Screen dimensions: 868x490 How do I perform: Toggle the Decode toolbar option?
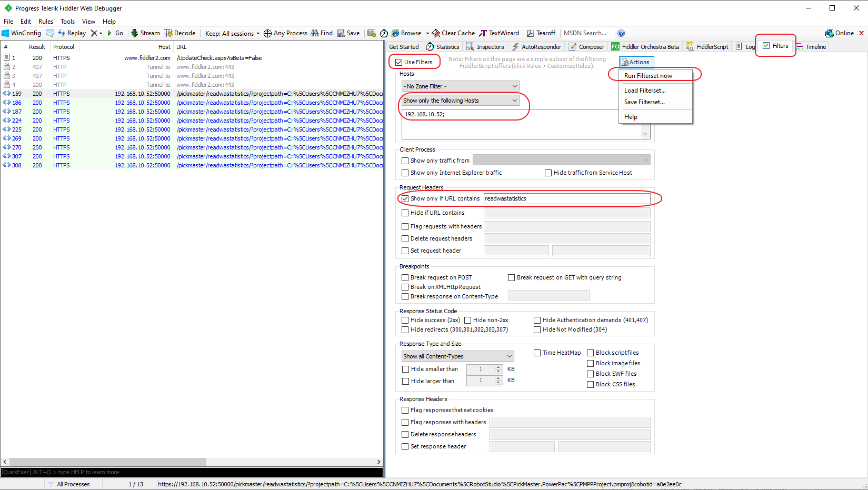[x=180, y=33]
